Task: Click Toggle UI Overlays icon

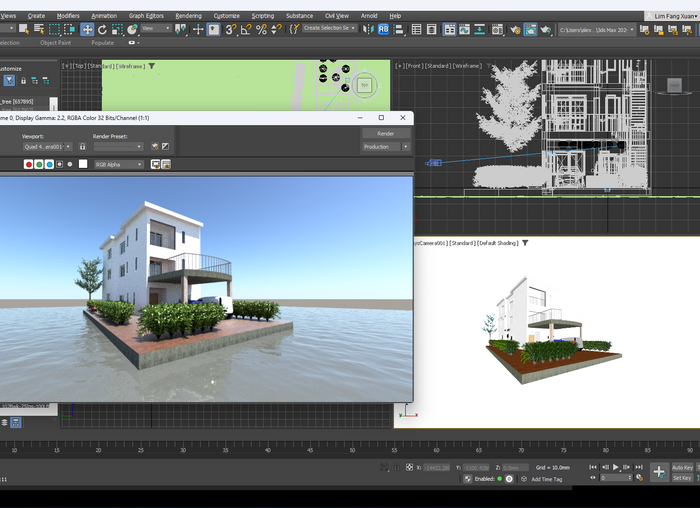Action: pos(155,164)
